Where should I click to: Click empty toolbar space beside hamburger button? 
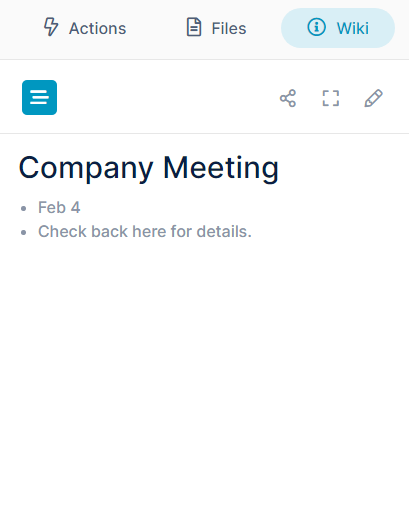[x=167, y=97]
